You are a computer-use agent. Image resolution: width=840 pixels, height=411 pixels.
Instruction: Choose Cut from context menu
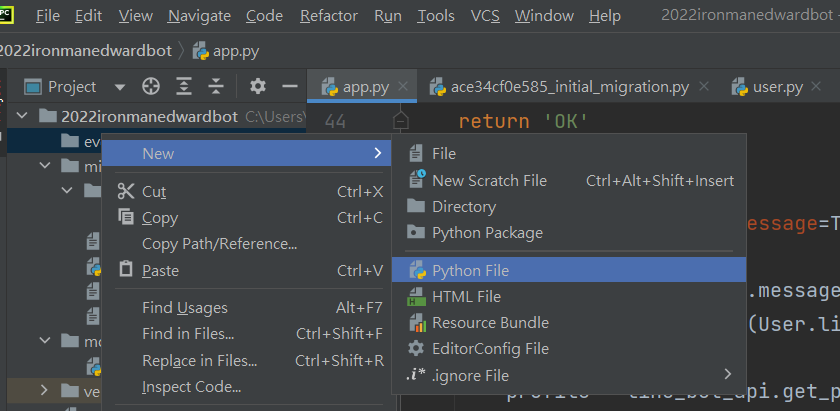pyautogui.click(x=246, y=191)
